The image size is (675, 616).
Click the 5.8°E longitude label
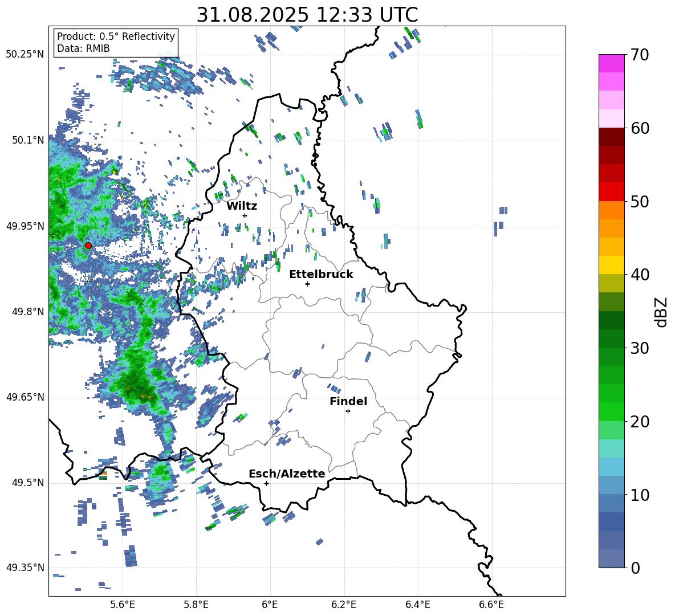(x=196, y=605)
